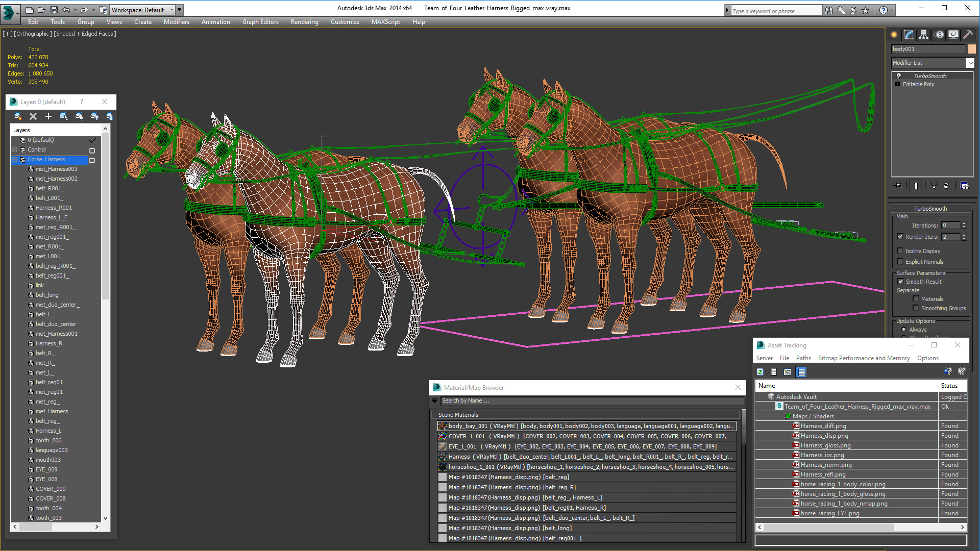The width and height of the screenshot is (980, 551).
Task: Open the Utilities hammer panel tab
Action: coord(968,35)
